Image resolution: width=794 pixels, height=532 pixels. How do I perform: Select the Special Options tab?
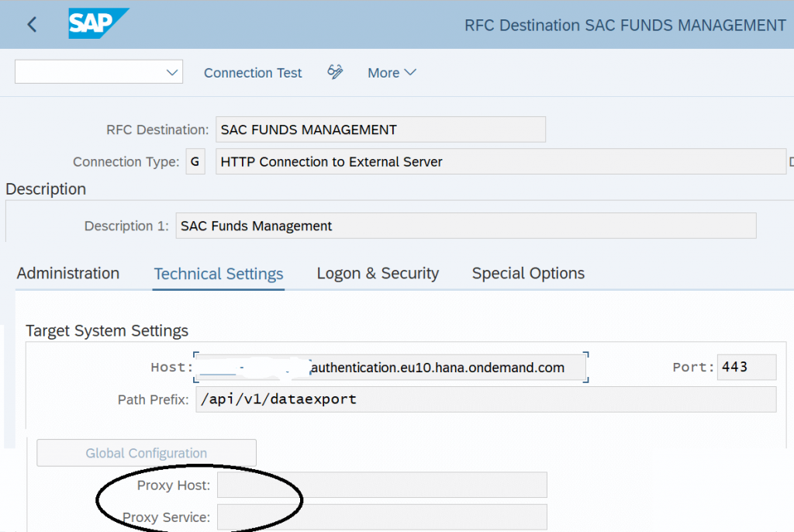click(528, 273)
